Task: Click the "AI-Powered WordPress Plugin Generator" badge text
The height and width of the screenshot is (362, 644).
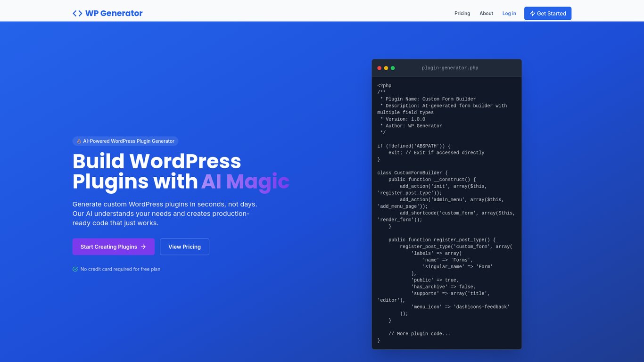Action: tap(129, 141)
